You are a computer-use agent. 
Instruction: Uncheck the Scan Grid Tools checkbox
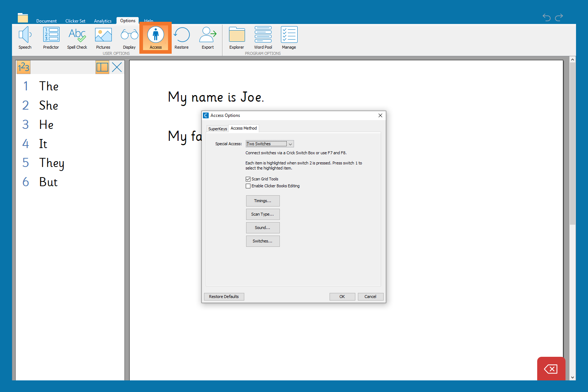[x=248, y=179]
